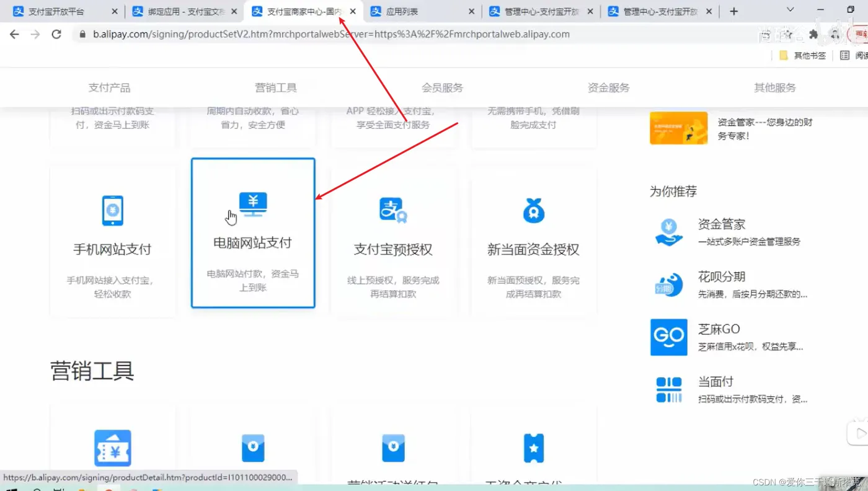This screenshot has width=868, height=491.
Task: Click the video play button at right edge
Action: click(859, 433)
